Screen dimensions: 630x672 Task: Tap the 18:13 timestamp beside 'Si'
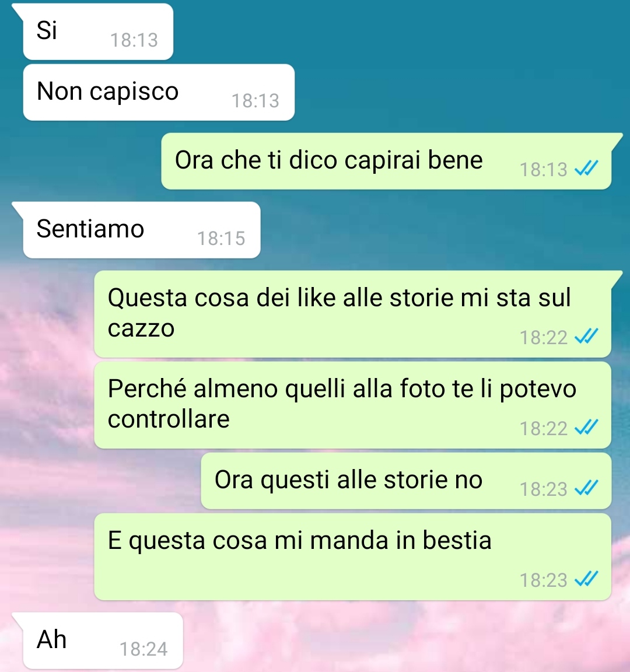pos(134,40)
